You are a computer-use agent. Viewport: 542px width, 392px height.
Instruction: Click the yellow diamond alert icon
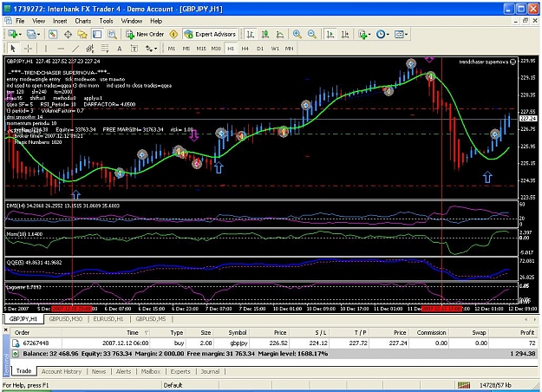pyautogui.click(x=173, y=34)
